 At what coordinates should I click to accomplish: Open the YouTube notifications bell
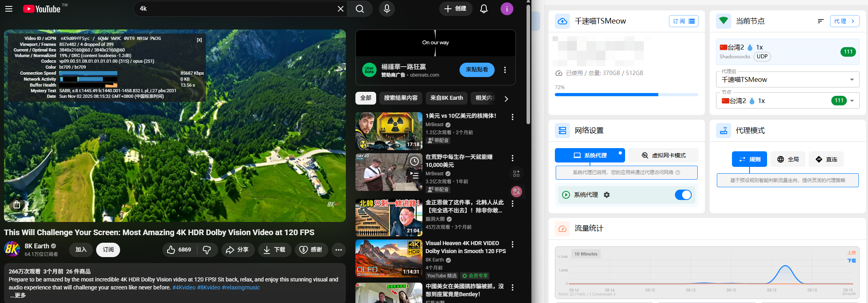pyautogui.click(x=483, y=9)
